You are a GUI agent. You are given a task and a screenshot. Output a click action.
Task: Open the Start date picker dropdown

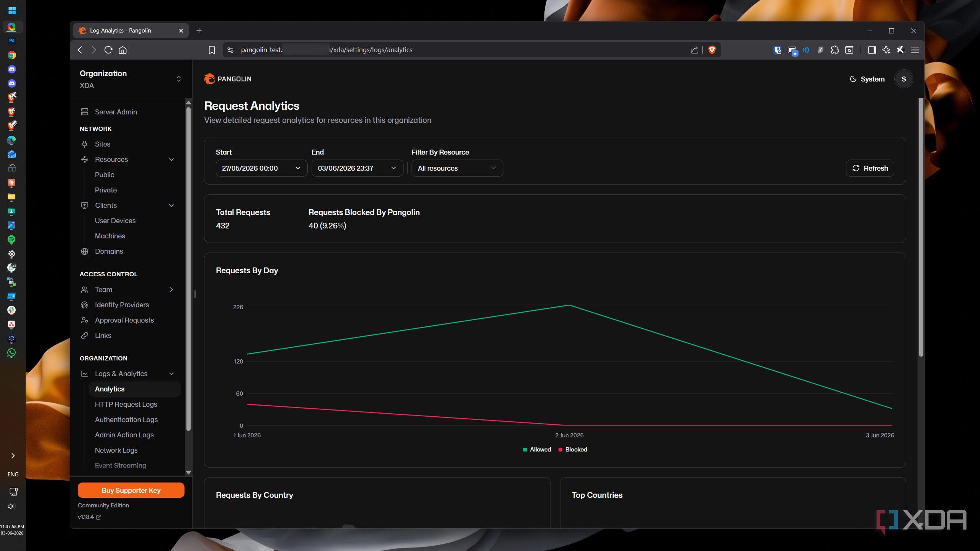tap(261, 168)
